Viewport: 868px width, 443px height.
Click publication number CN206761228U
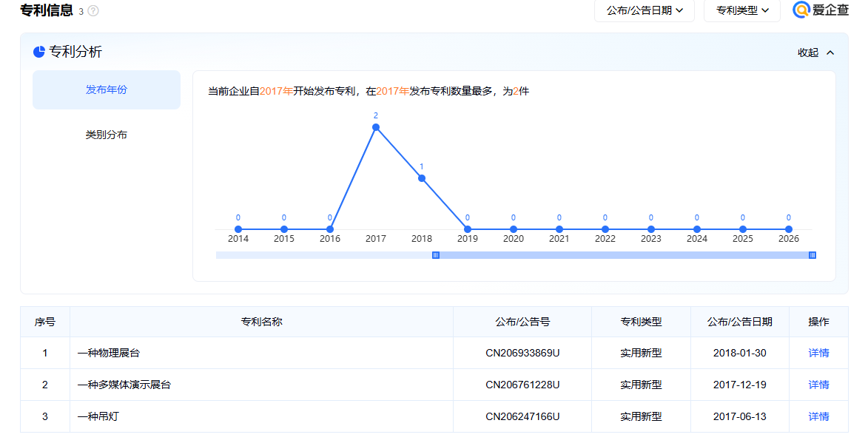coord(522,385)
